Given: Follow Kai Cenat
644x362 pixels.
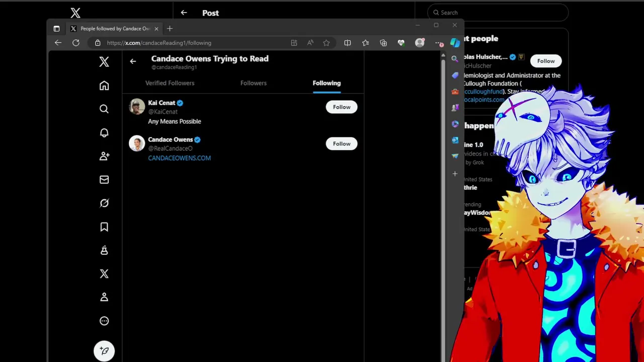Looking at the screenshot, I should point(342,107).
